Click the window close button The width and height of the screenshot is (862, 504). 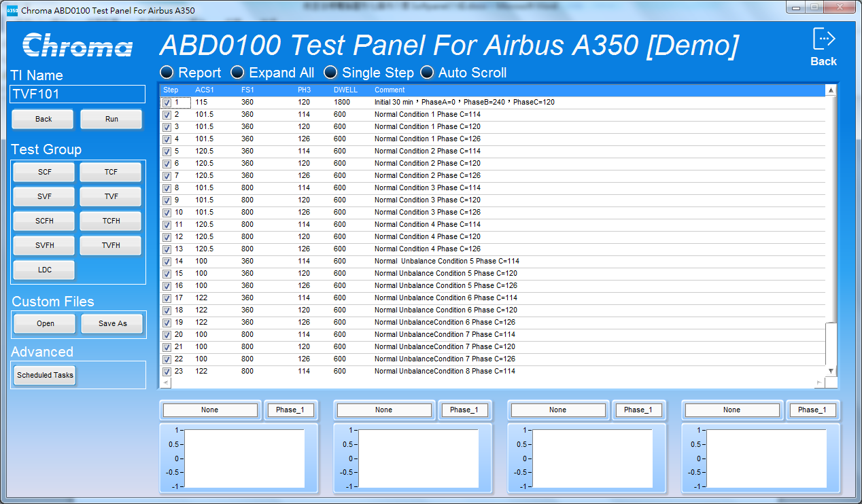click(840, 7)
